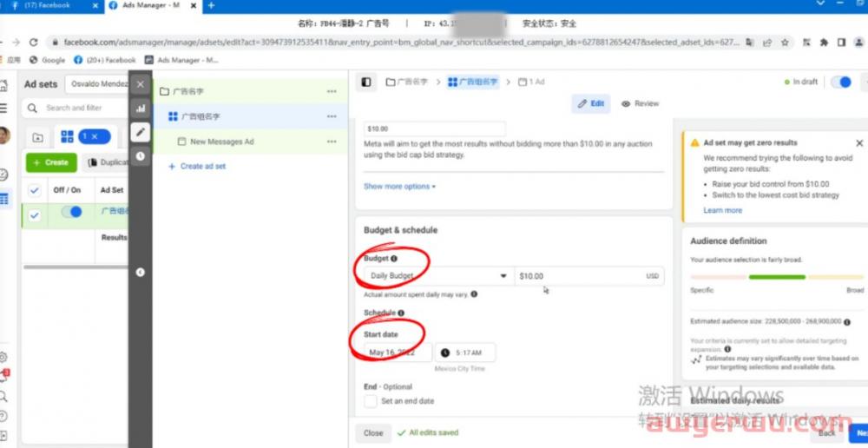
Task: Open the start date 'May 16' picker
Action: pos(398,352)
